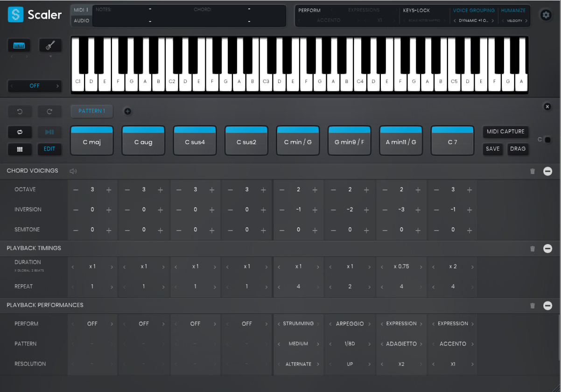Select the C sus4 chord pad
The height and width of the screenshot is (392, 561).
pyautogui.click(x=195, y=140)
